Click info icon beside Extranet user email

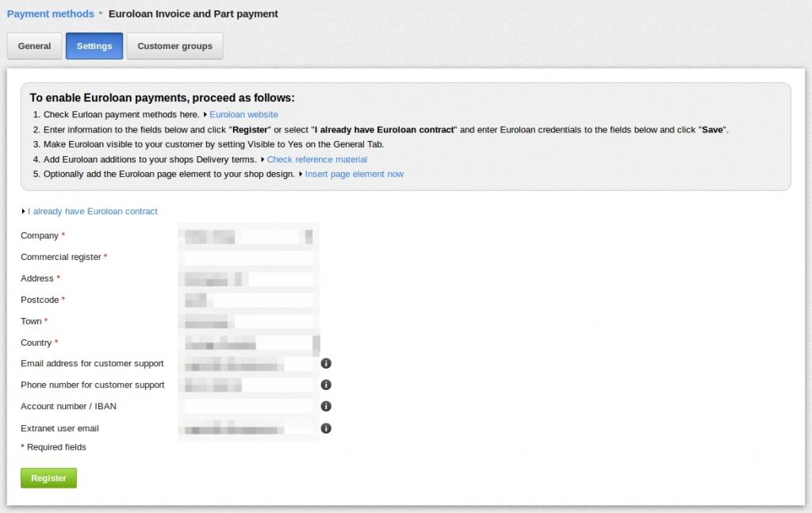pyautogui.click(x=326, y=428)
